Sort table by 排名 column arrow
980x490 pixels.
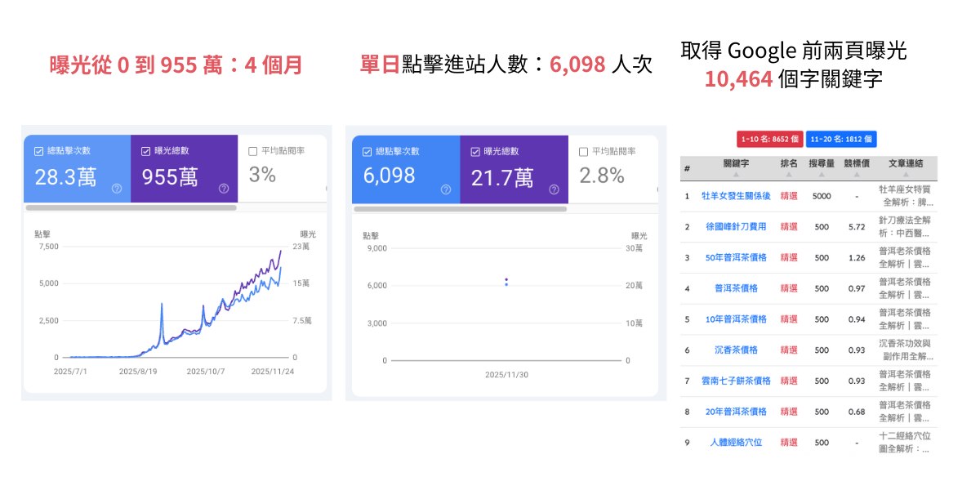coord(788,174)
